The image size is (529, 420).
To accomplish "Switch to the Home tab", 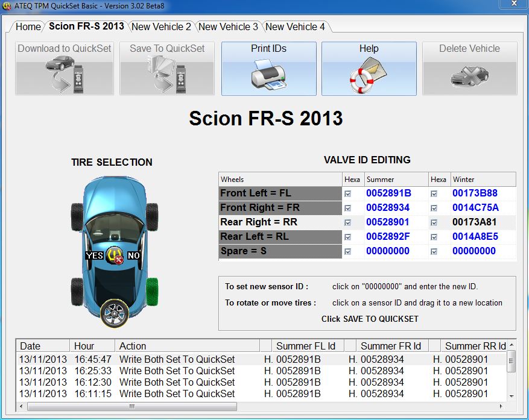I will click(28, 27).
